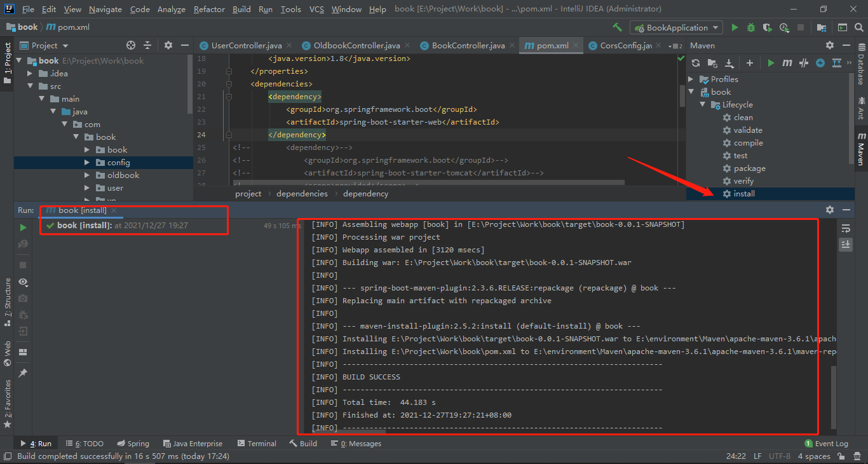Open Terminal tool window tab

pyautogui.click(x=257, y=443)
